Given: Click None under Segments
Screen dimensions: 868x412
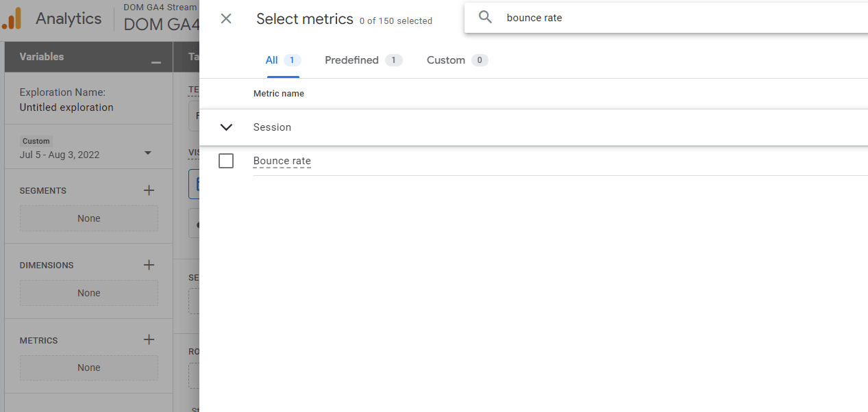Looking at the screenshot, I should pos(88,218).
